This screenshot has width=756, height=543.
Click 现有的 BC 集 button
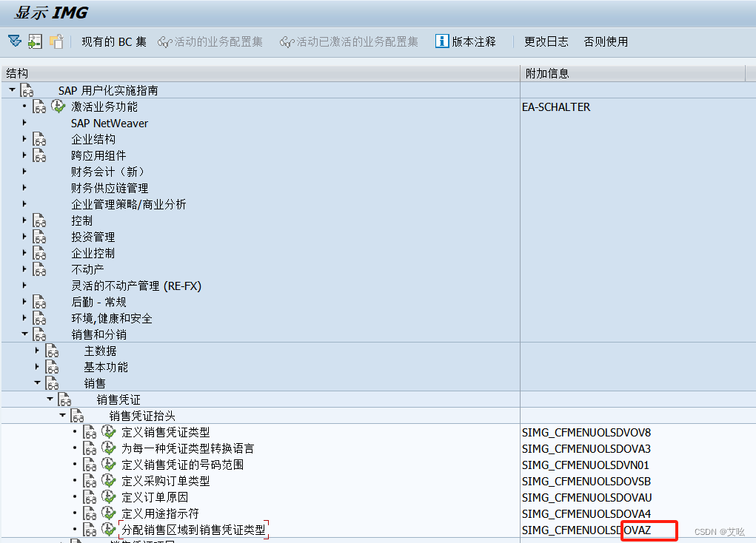coord(114,42)
